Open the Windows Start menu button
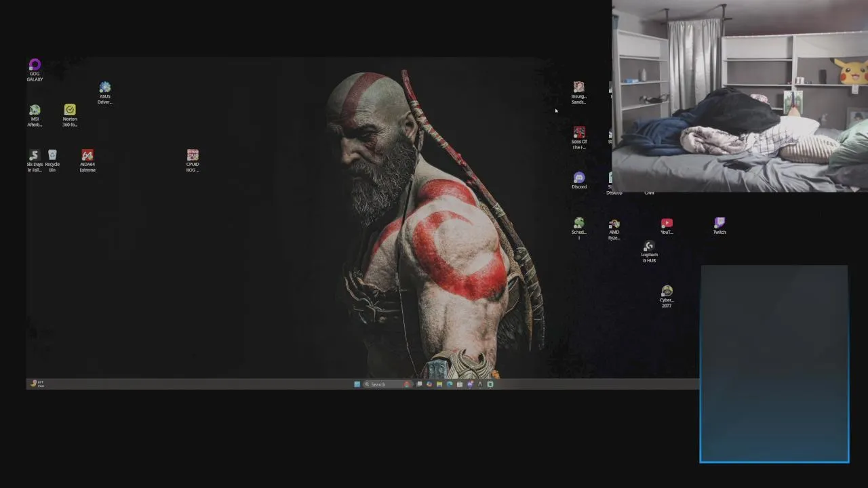 point(357,384)
